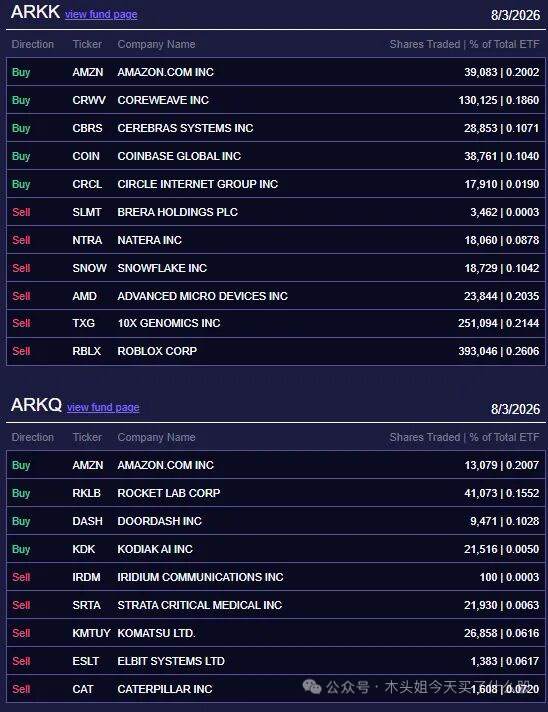
Task: Click the DASH ticker symbol
Action: pos(87,521)
